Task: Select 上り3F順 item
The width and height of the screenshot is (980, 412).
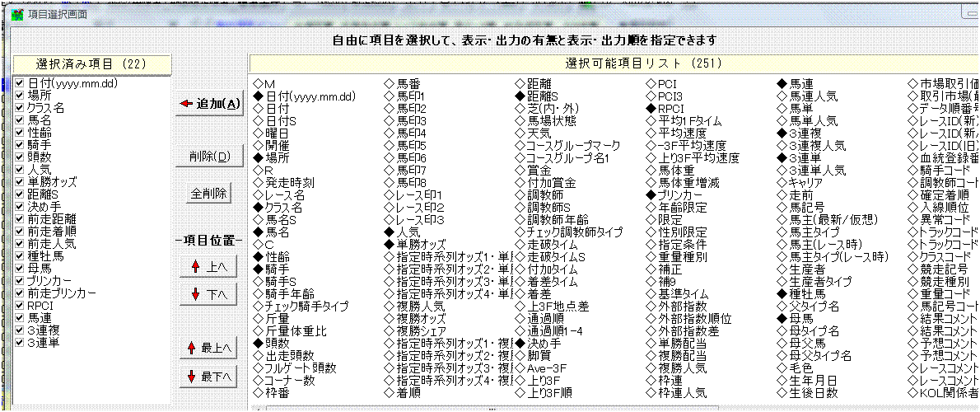Action: tap(544, 393)
